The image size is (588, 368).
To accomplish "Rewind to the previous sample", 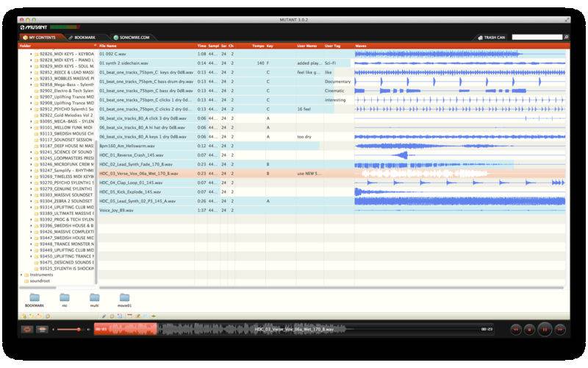I will pos(516,329).
